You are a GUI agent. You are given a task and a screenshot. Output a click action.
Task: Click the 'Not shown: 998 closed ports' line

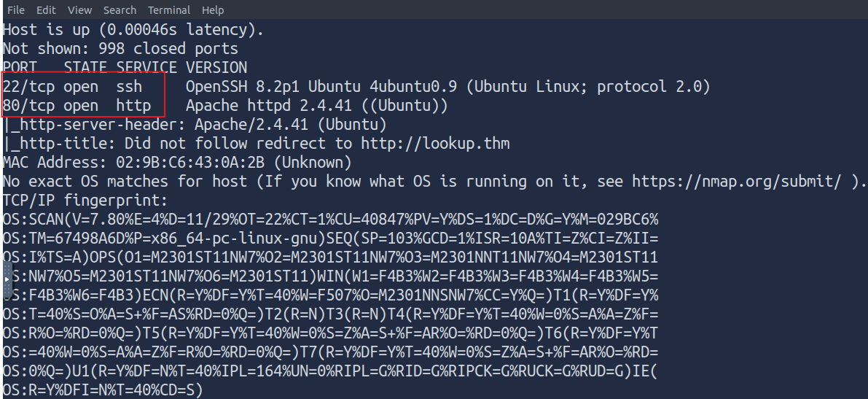pyautogui.click(x=120, y=49)
